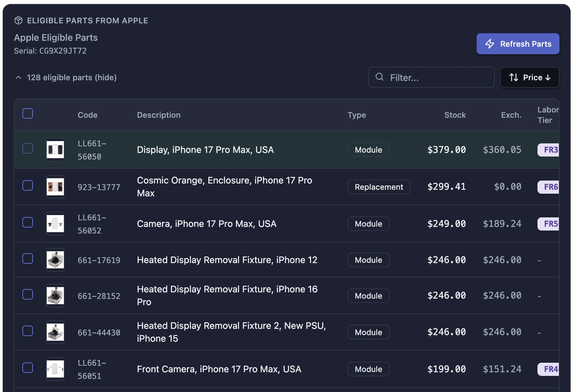Click the Stock column header

pyautogui.click(x=455, y=115)
